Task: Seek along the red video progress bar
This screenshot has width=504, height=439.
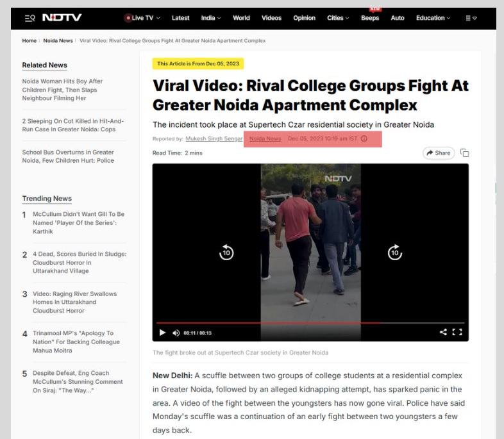Action: (x=310, y=323)
